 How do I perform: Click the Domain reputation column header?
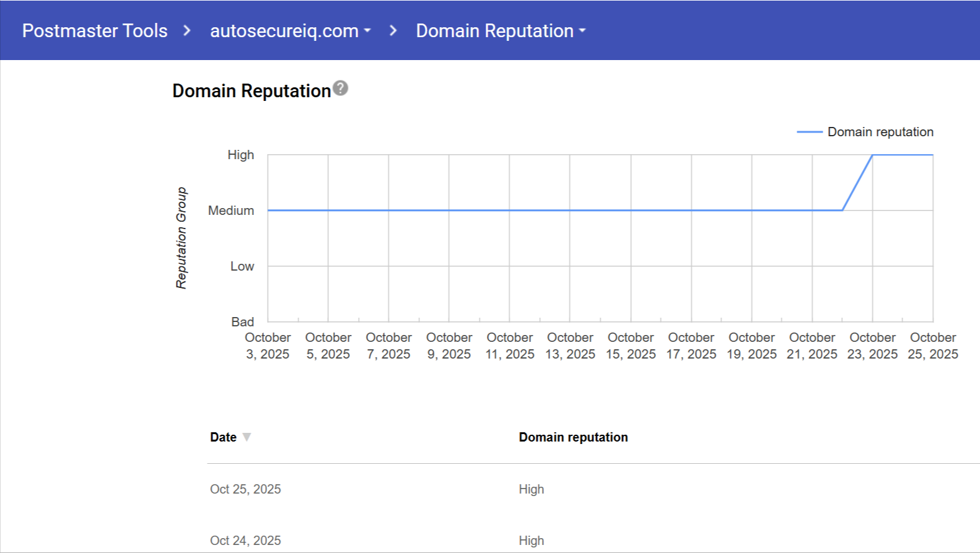[x=573, y=437]
